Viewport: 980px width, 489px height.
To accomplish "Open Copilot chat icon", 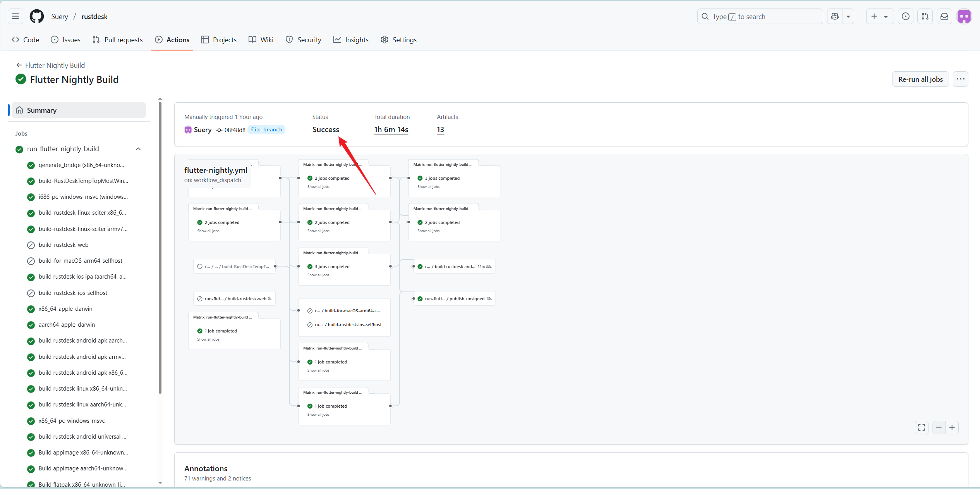I will (835, 16).
